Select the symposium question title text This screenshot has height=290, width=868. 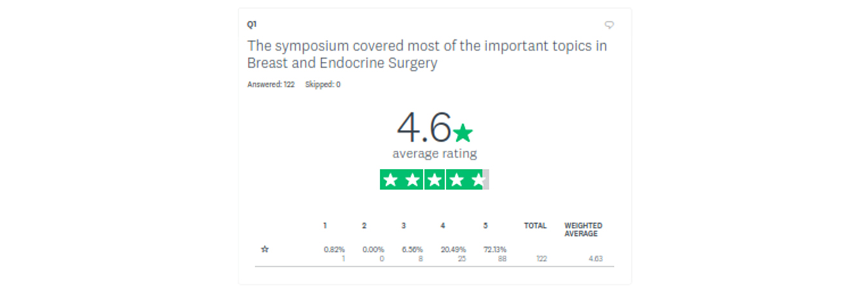(x=427, y=54)
